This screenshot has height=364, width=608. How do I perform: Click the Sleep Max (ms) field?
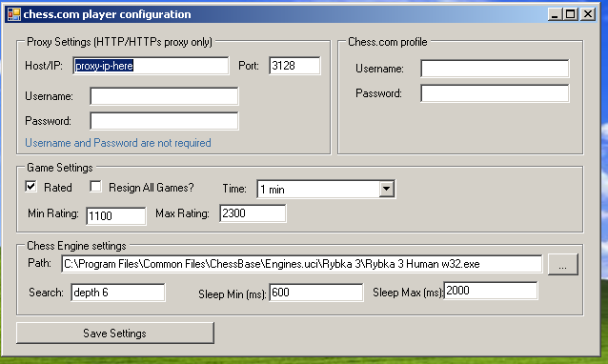491,291
